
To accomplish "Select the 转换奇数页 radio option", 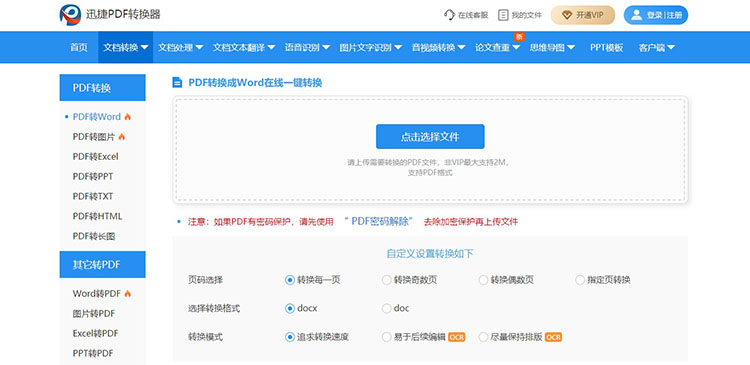I will coord(386,280).
